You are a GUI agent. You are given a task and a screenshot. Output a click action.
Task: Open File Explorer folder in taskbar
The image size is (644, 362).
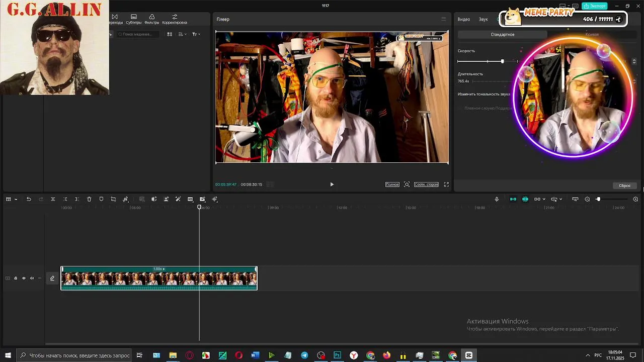tap(173, 355)
